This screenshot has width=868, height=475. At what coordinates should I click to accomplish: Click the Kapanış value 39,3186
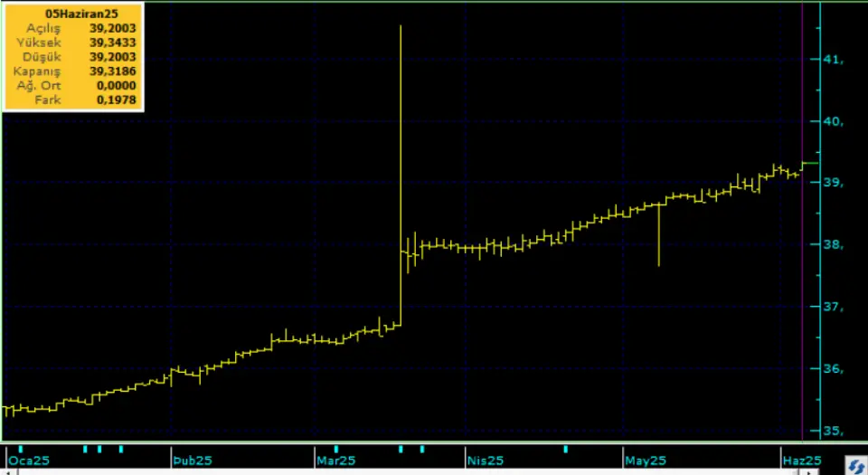click(x=112, y=71)
